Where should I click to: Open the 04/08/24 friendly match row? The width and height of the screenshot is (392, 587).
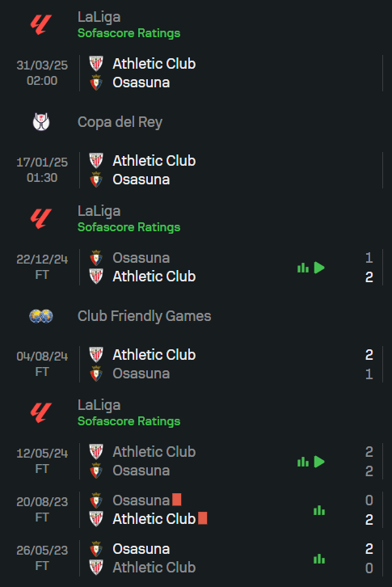(196, 365)
